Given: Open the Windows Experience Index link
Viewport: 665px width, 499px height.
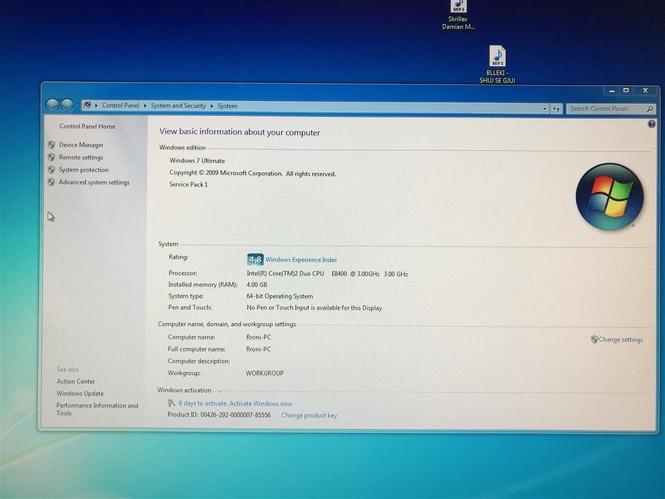Looking at the screenshot, I should point(301,259).
